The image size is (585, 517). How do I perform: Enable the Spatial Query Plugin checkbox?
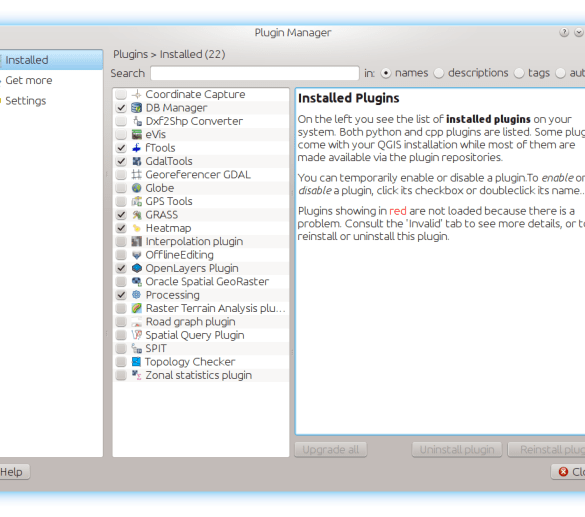[121, 335]
